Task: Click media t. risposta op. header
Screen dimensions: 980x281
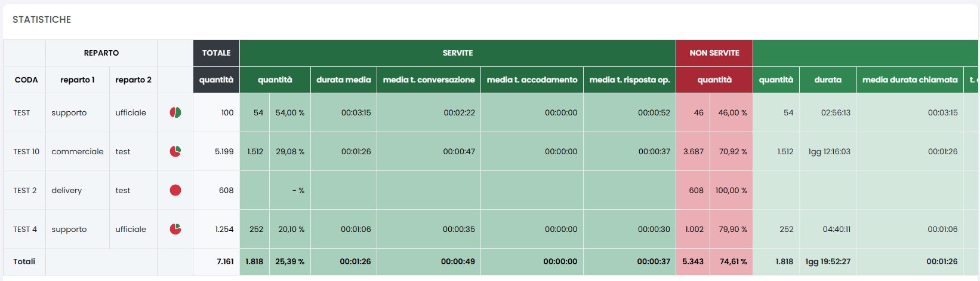Action: 629,80
